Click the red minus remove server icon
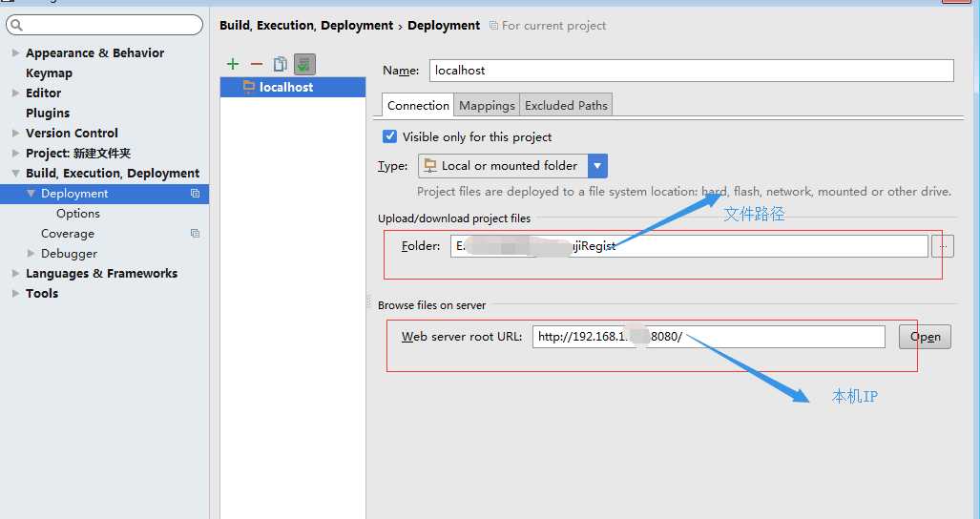The height and width of the screenshot is (519, 980). 256,64
